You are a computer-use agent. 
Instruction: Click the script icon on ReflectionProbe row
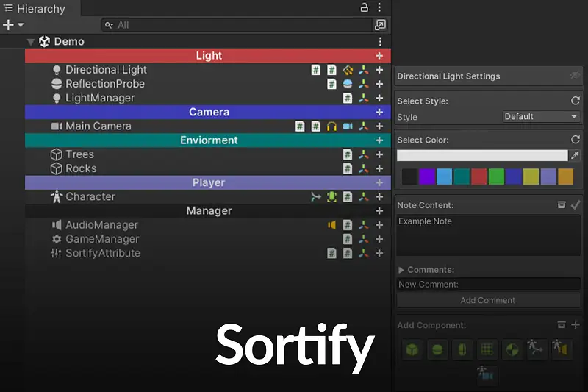pos(331,84)
